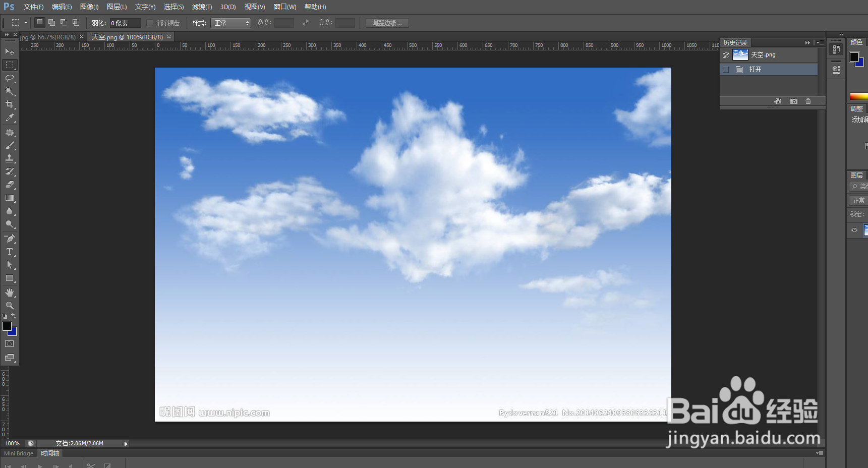Viewport: 868px width, 468px height.
Task: Choose Subtract from Selection mode
Action: [64, 22]
